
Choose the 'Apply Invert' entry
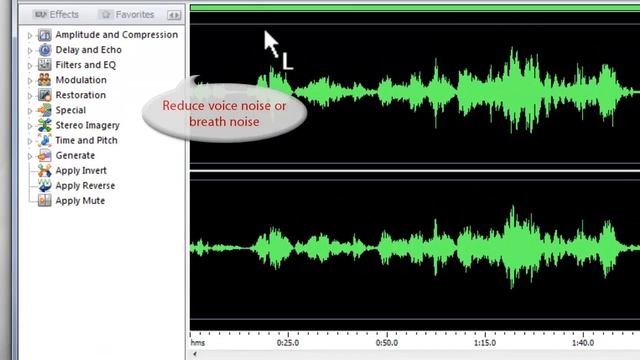click(x=81, y=171)
